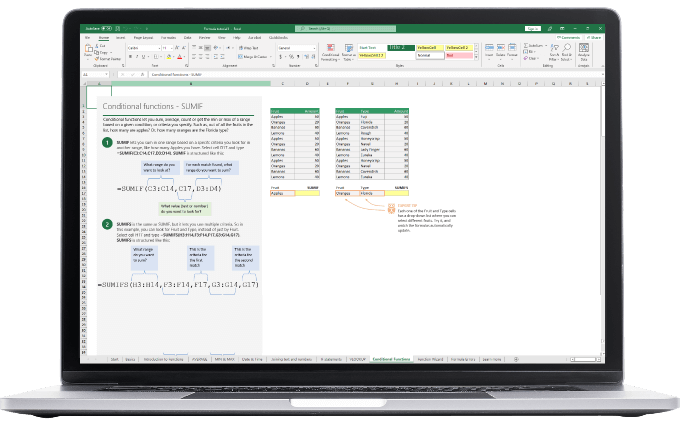Click the Delete cells icon
Viewport: 683px width, 435px height.
pos(500,47)
